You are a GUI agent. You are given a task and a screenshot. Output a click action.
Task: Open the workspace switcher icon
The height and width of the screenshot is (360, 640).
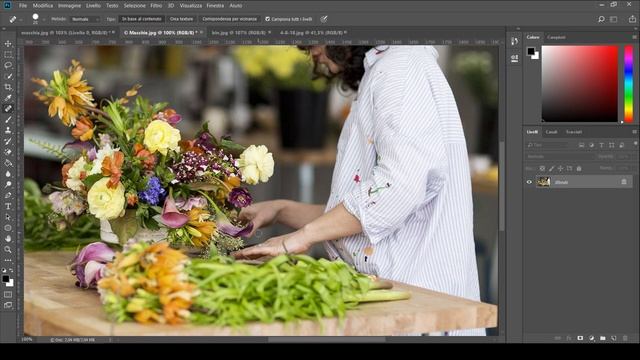[613, 19]
